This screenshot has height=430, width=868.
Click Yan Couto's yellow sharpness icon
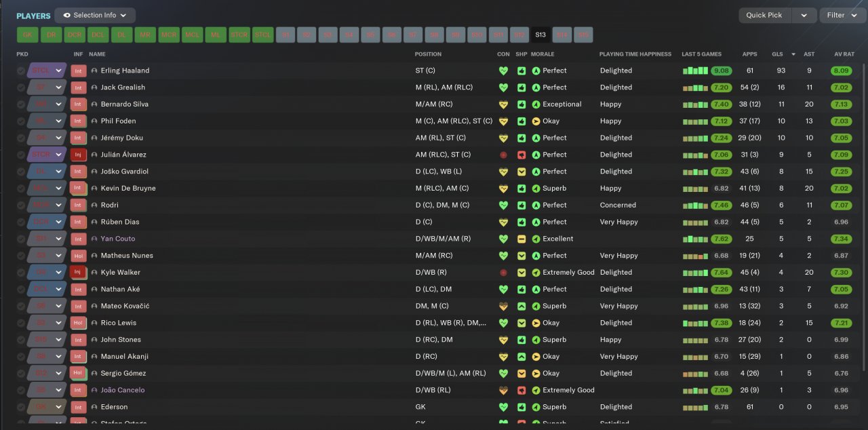[521, 239]
